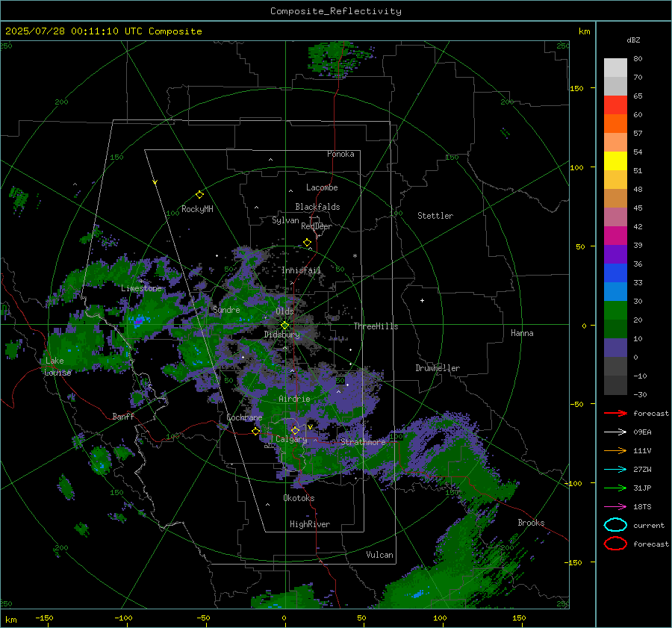Click the Cochrane city label
This screenshot has width=672, height=628.
(x=244, y=417)
